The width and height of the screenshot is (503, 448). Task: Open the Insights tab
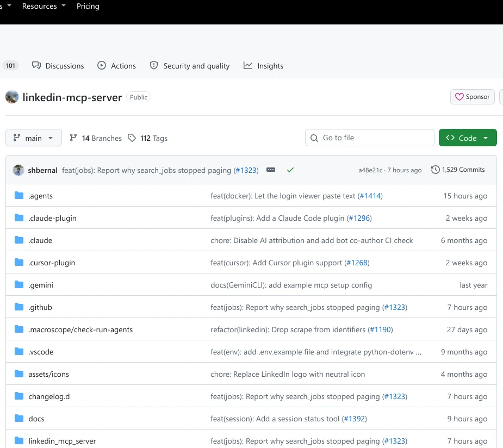(x=264, y=66)
